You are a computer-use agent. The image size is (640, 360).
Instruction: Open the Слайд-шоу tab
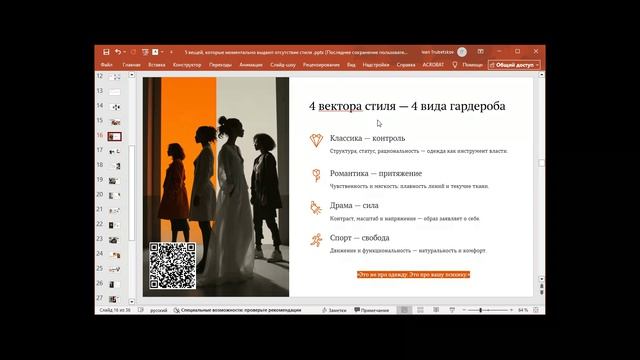coord(283,65)
